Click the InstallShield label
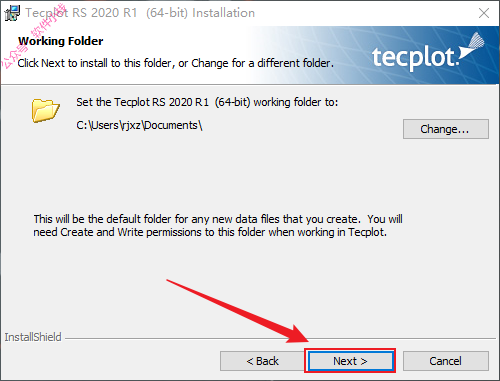The width and height of the screenshot is (500, 381). click(x=33, y=337)
